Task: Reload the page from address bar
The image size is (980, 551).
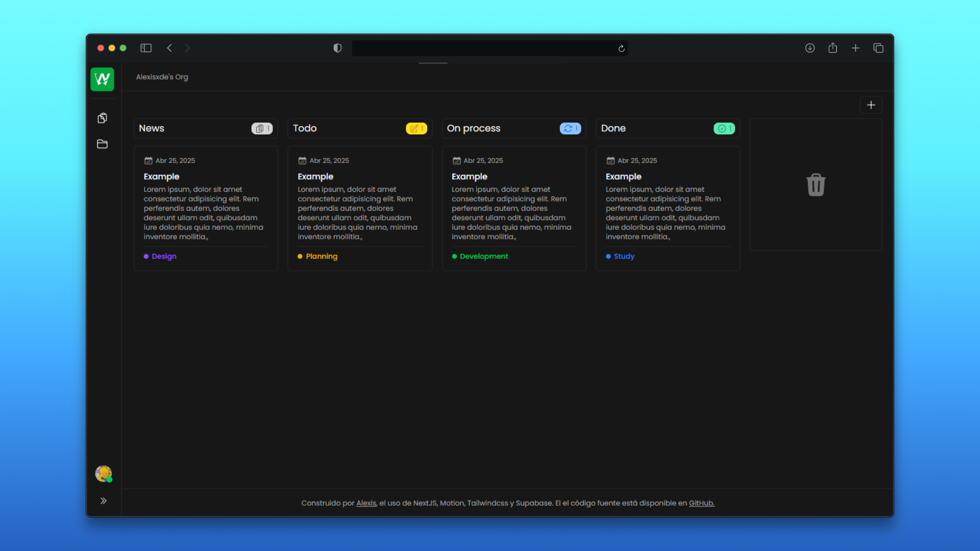Action: [621, 48]
